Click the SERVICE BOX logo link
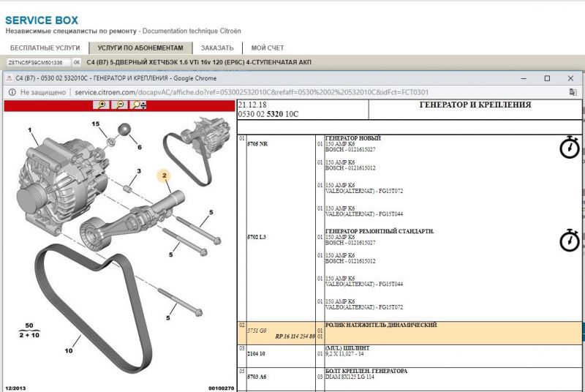This screenshot has width=585, height=392. point(45,19)
